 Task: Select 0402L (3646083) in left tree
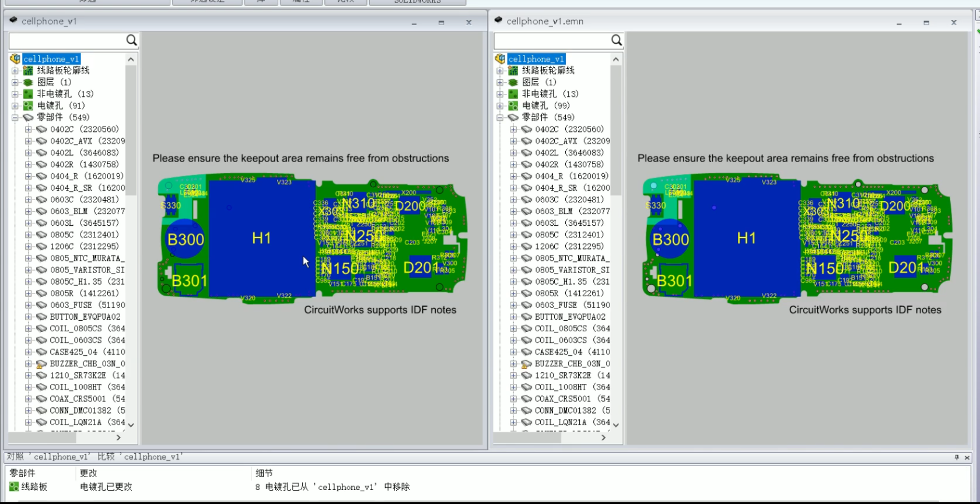tap(85, 153)
